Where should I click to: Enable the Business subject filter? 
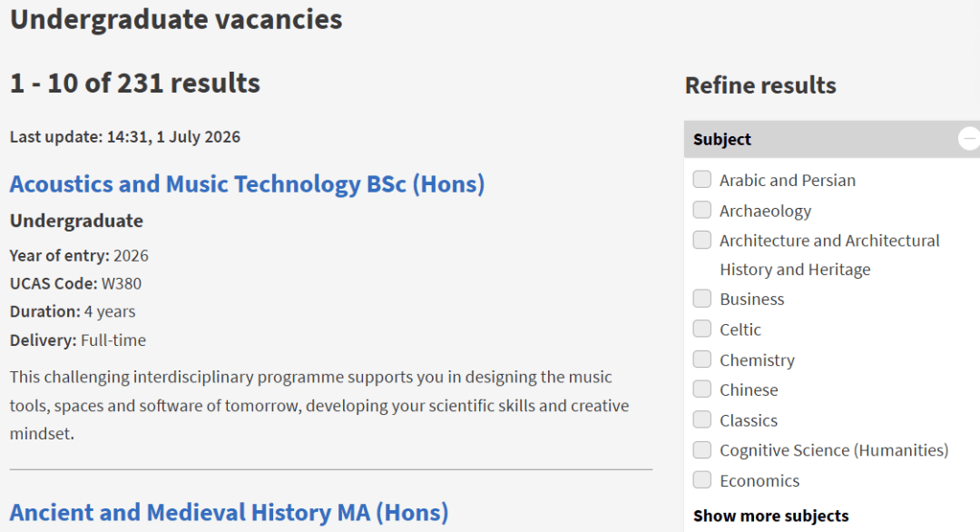(701, 298)
